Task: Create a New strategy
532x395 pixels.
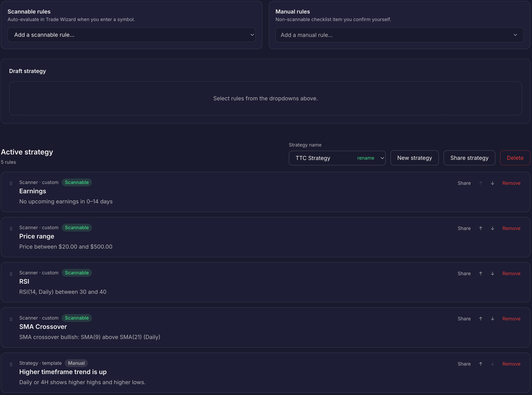Action: pos(415,158)
